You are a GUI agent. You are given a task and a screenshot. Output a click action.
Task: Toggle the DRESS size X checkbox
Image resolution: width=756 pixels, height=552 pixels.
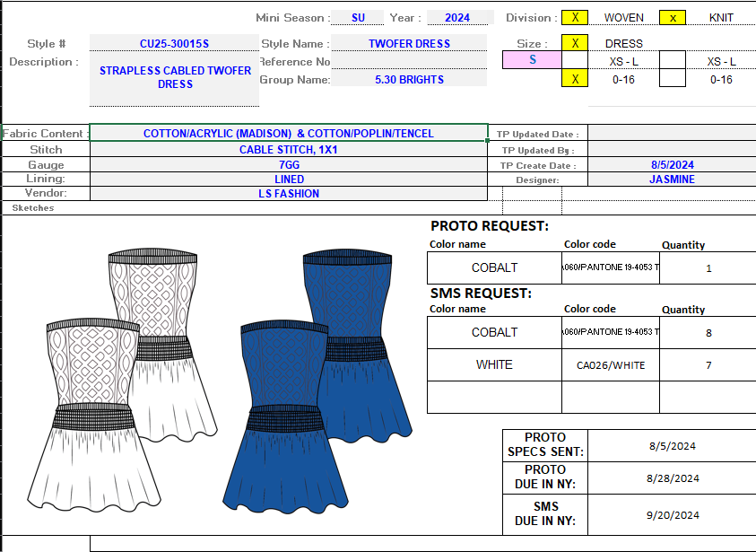click(574, 43)
